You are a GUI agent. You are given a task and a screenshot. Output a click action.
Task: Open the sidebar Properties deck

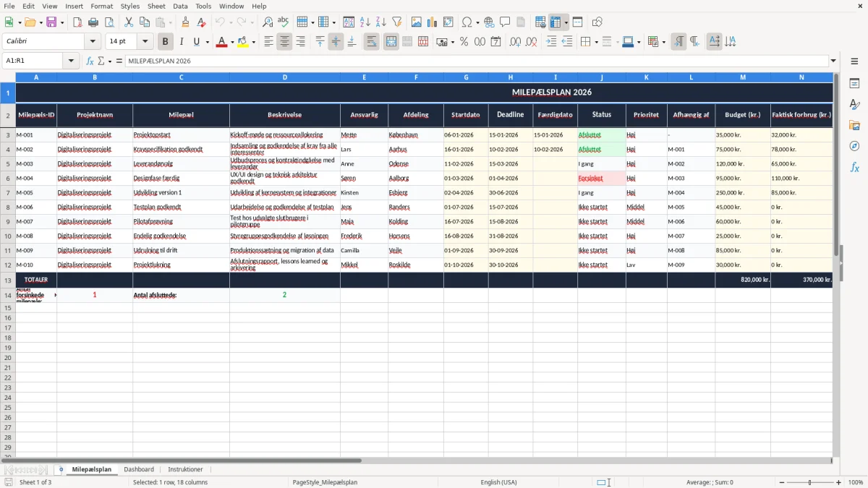[x=854, y=84]
